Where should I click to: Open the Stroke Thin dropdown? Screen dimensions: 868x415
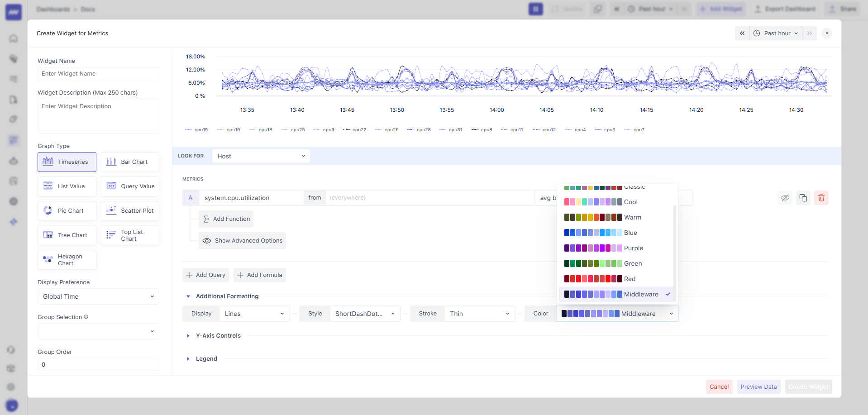[479, 313]
